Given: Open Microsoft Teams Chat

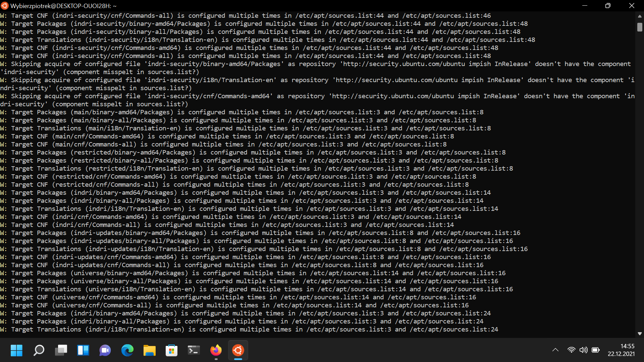Looking at the screenshot, I should 105,350.
